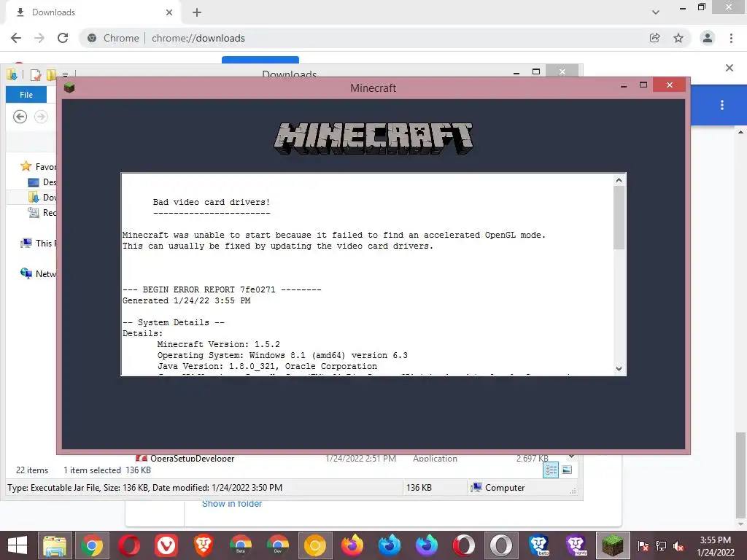Launch Vivaldi from the taskbar
This screenshot has height=560, width=747.
[166, 545]
